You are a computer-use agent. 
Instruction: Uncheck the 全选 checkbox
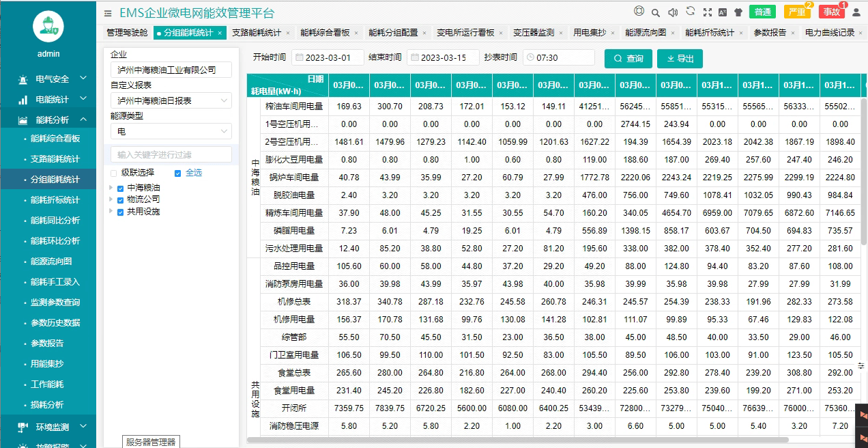coord(178,173)
